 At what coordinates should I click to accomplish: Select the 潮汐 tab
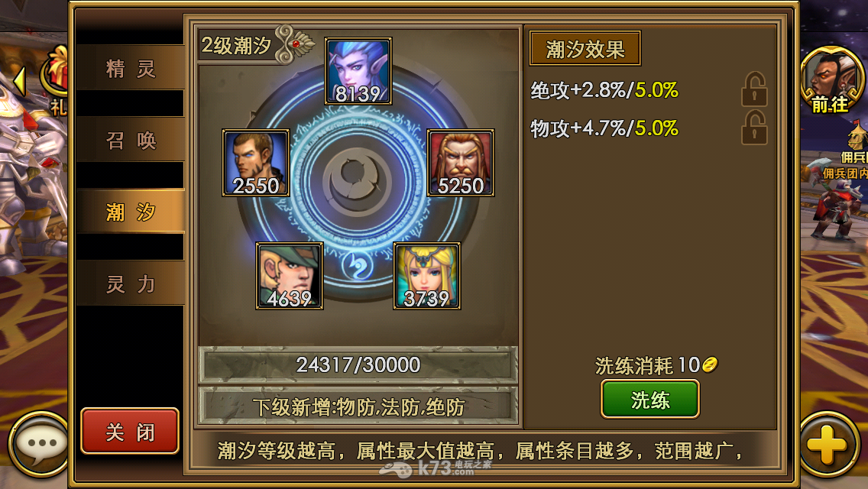pos(130,212)
